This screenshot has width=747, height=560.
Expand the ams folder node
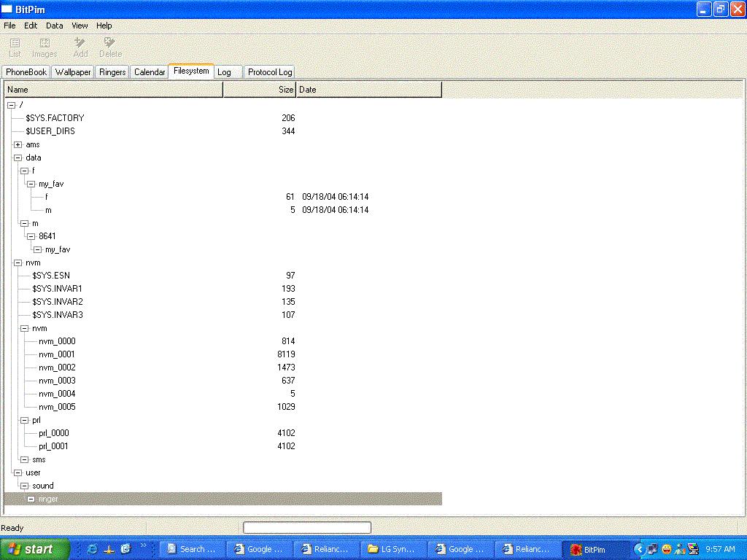point(18,144)
